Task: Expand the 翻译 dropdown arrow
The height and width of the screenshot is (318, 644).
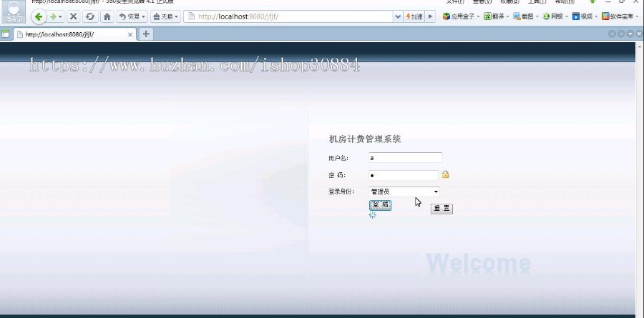Action: pos(507,17)
